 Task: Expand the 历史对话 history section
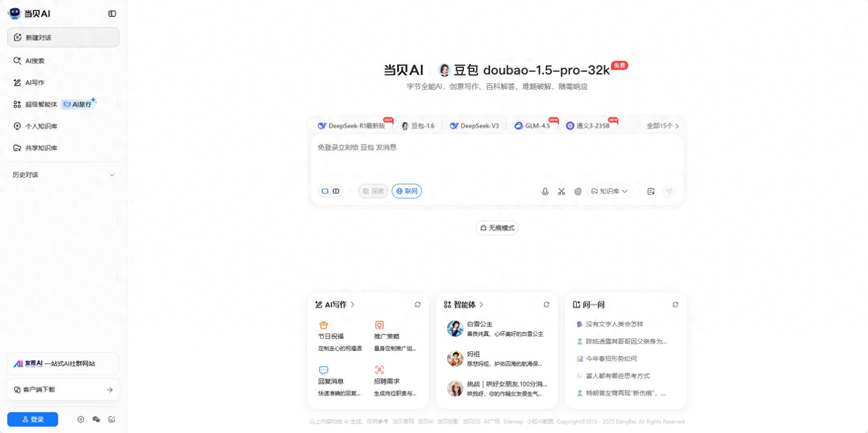pyautogui.click(x=63, y=175)
